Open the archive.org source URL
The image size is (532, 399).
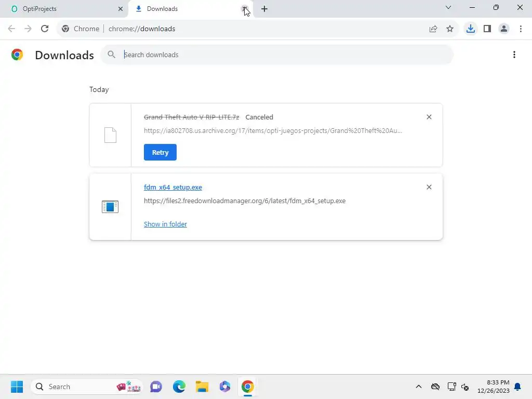[273, 130]
